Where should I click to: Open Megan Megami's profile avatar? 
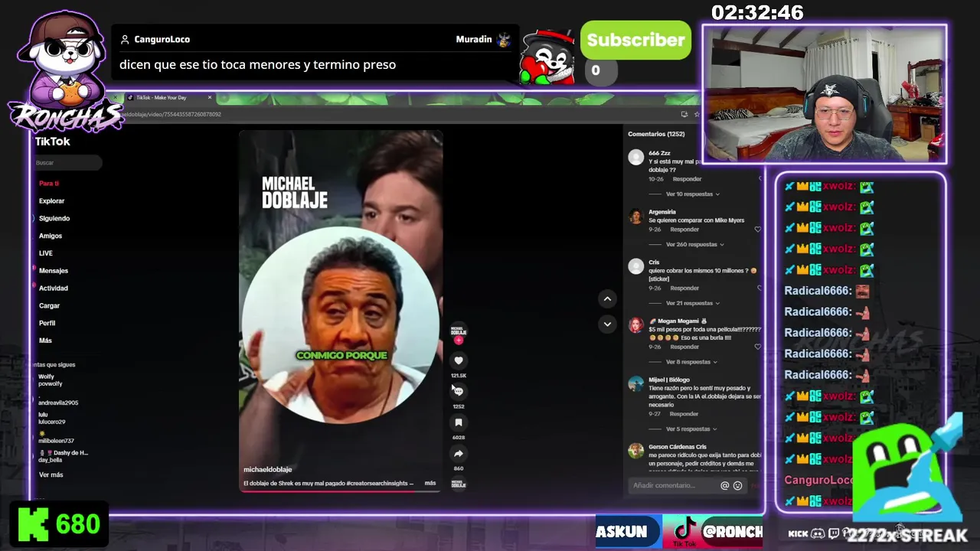pos(635,325)
